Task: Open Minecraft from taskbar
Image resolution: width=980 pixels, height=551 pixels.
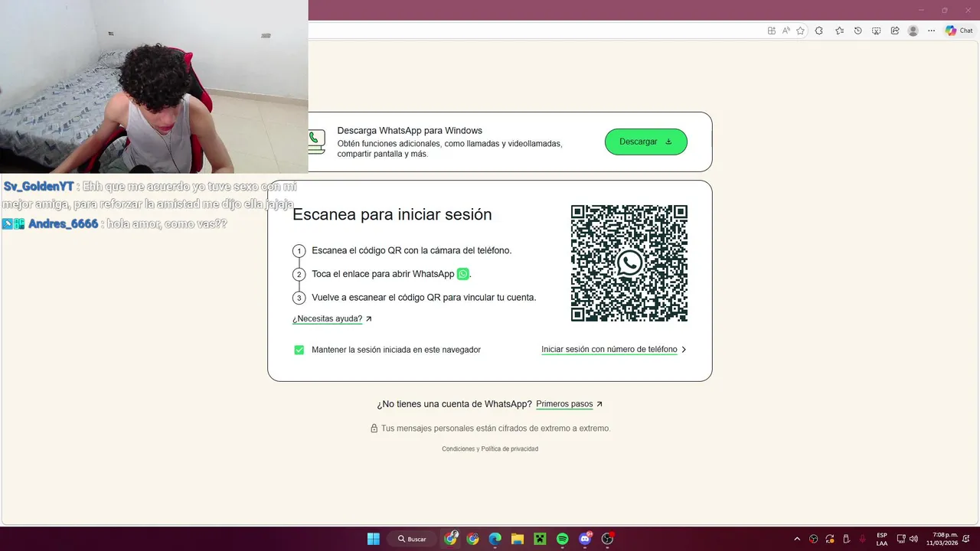Action: point(539,539)
